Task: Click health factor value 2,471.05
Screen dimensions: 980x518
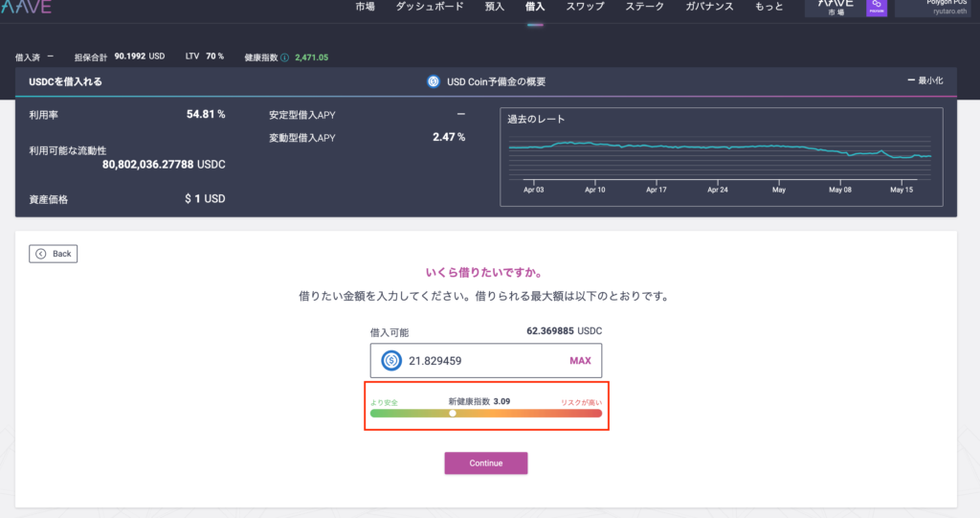Action: click(311, 57)
